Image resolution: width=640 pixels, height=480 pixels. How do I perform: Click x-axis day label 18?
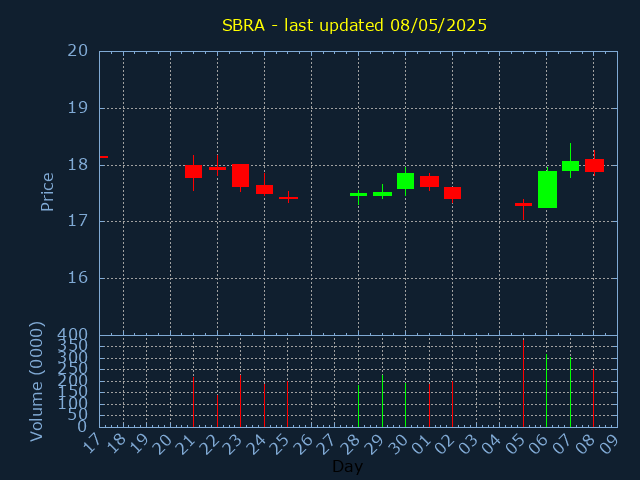tap(116, 444)
